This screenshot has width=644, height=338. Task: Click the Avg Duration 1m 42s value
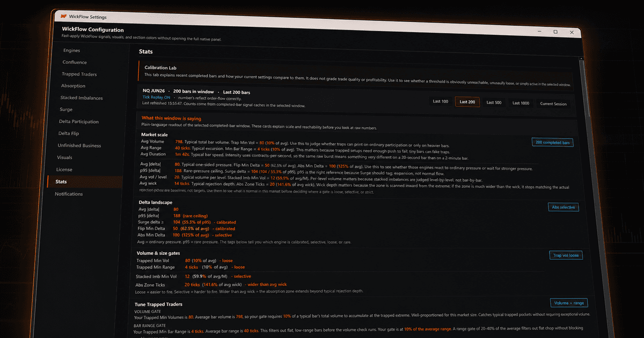(x=182, y=153)
